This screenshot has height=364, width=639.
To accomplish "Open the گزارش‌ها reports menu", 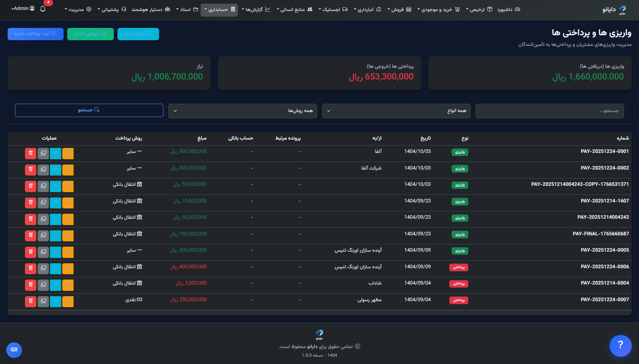I will coord(256,10).
